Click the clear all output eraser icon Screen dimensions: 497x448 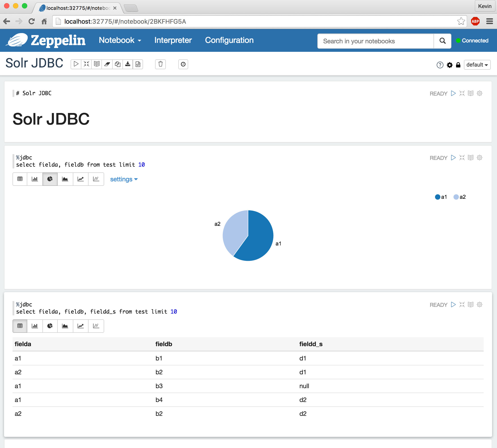click(107, 64)
